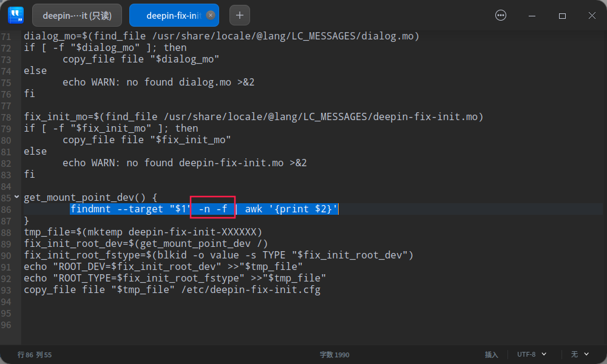Click the if [ -f "$fix_init_mo" ] line
Image resolution: width=607 pixels, height=364 pixels.
click(110, 129)
